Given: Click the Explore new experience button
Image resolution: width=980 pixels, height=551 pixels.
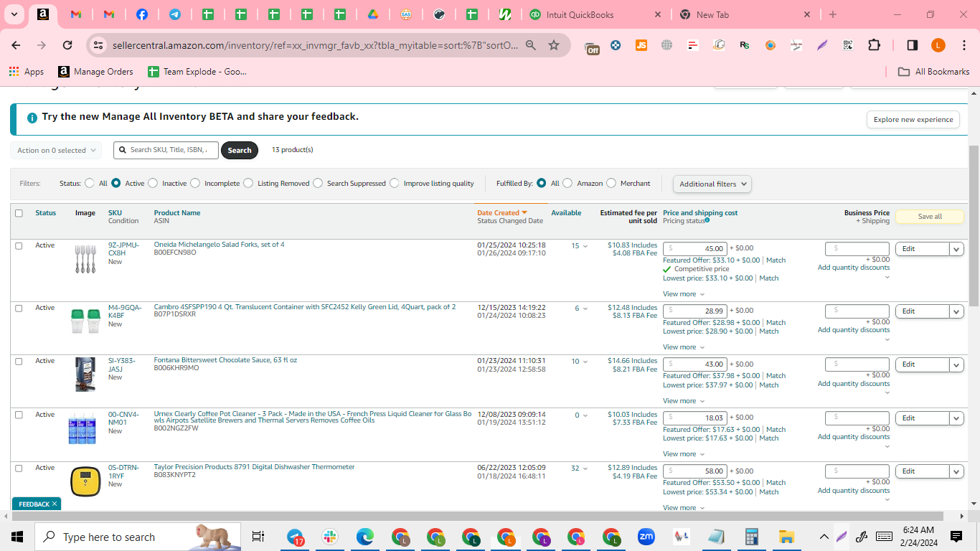Looking at the screenshot, I should tap(913, 120).
